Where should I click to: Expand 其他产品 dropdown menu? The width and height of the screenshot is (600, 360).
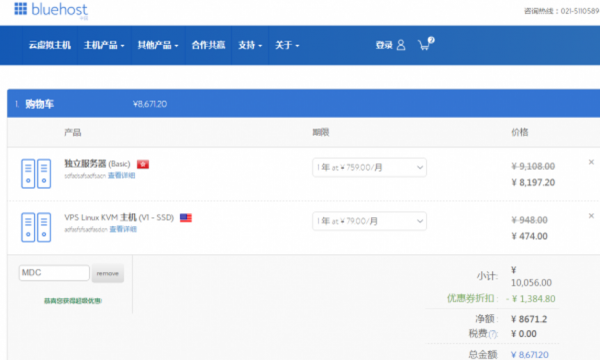[x=158, y=45]
